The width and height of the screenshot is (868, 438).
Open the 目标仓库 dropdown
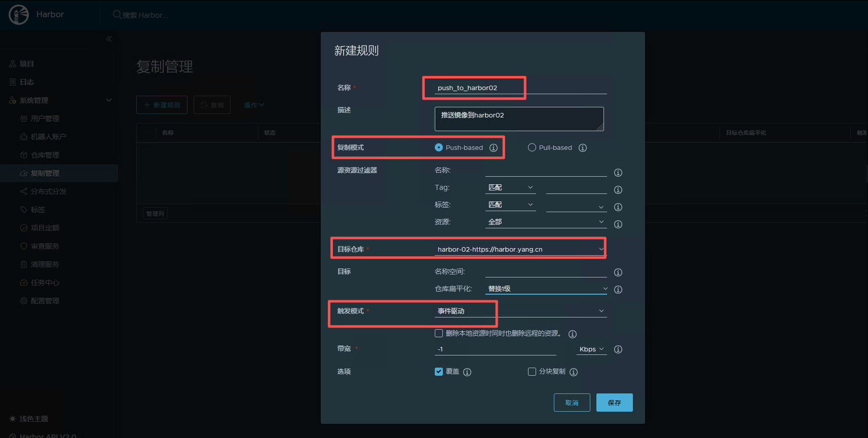pyautogui.click(x=520, y=249)
